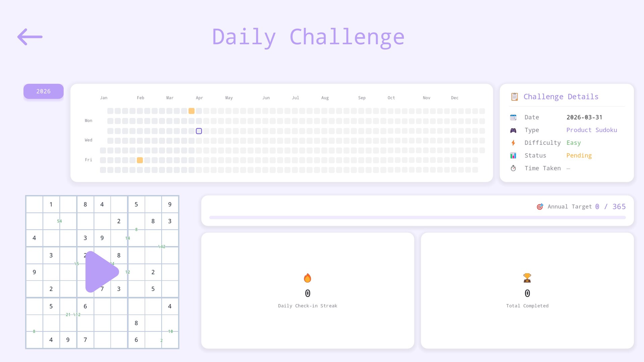Open the 2026 year selector

(x=44, y=91)
